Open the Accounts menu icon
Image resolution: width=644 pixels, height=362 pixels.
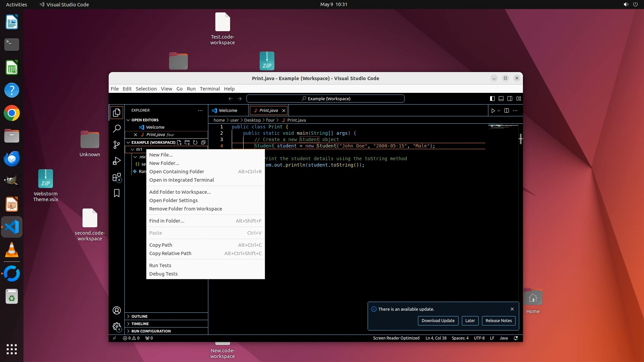[x=117, y=310]
